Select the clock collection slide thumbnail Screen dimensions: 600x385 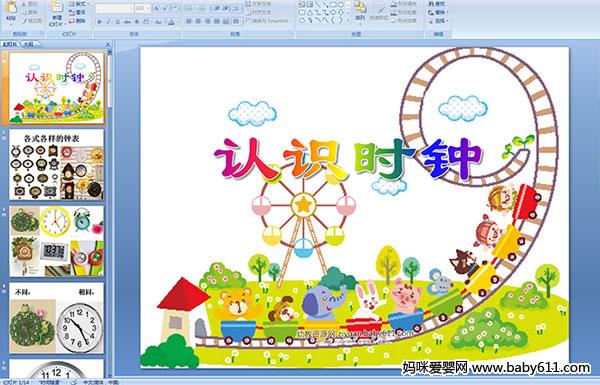57,165
